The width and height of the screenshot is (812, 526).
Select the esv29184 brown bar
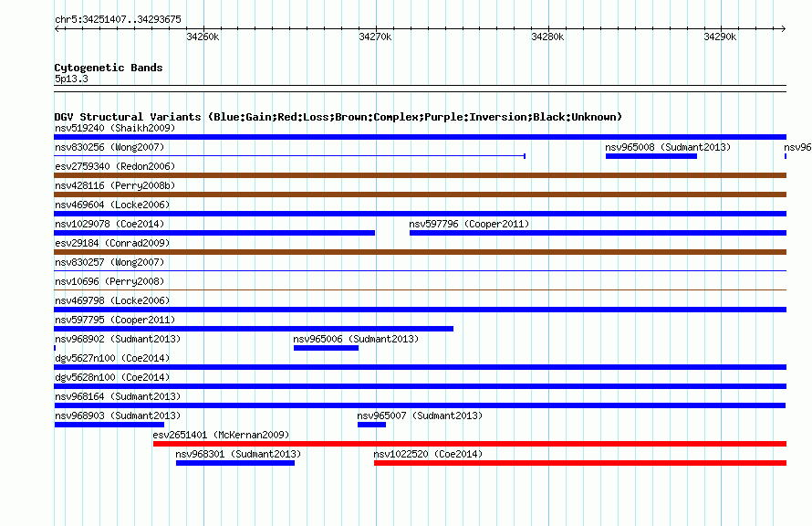(x=420, y=252)
